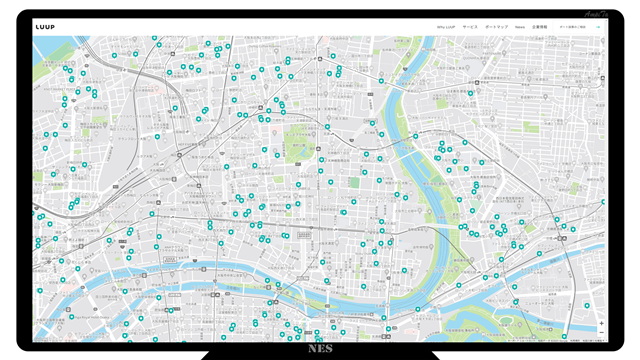Click the gray pin in the large central park
The height and width of the screenshot is (360, 640).
[x=313, y=134]
